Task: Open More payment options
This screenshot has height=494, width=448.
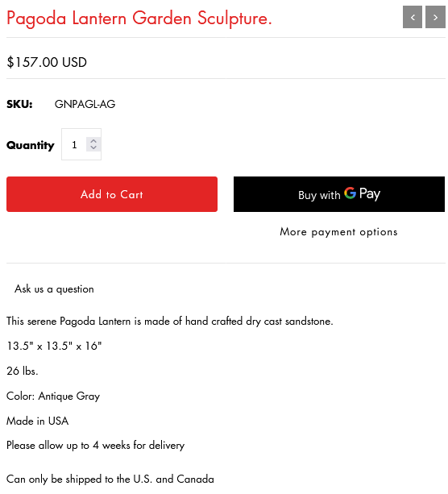Action: click(x=338, y=232)
